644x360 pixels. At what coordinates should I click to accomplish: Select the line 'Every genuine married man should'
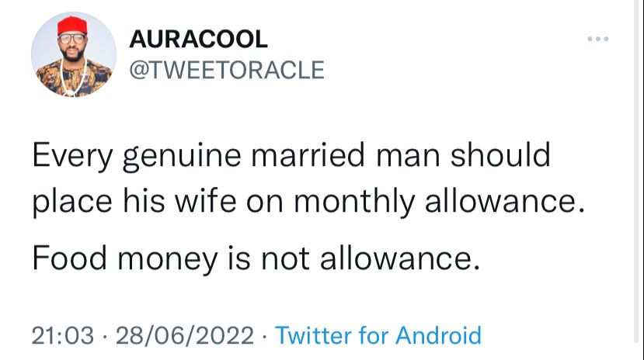click(291, 156)
